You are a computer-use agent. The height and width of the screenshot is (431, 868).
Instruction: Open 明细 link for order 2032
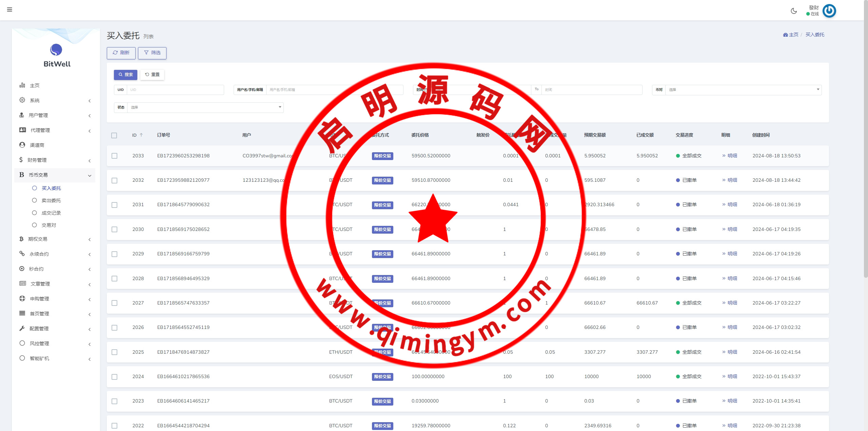click(732, 180)
